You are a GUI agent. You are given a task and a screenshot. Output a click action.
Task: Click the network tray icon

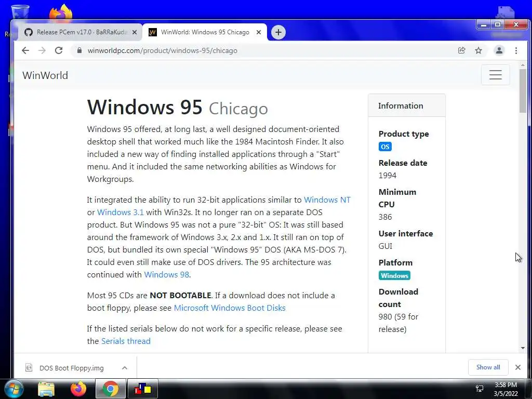pos(480,389)
